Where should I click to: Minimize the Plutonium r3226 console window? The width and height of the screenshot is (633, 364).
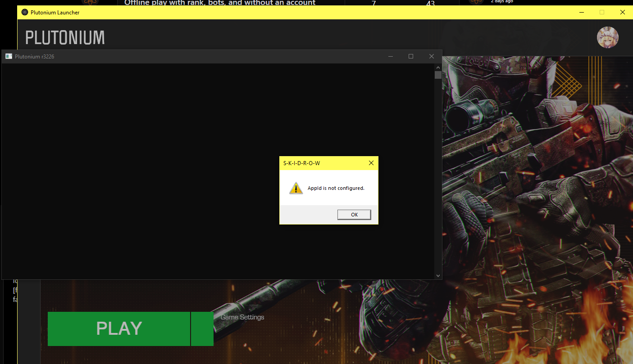pyautogui.click(x=391, y=56)
